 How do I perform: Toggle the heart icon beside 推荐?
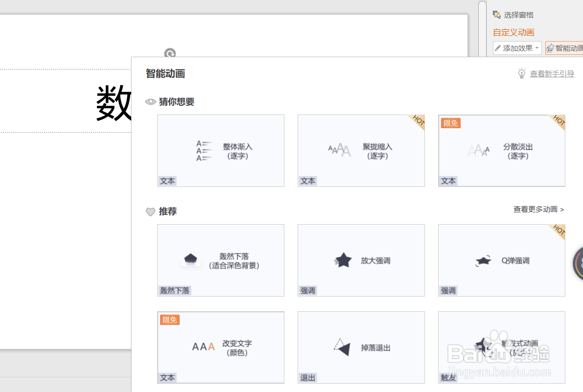click(150, 211)
